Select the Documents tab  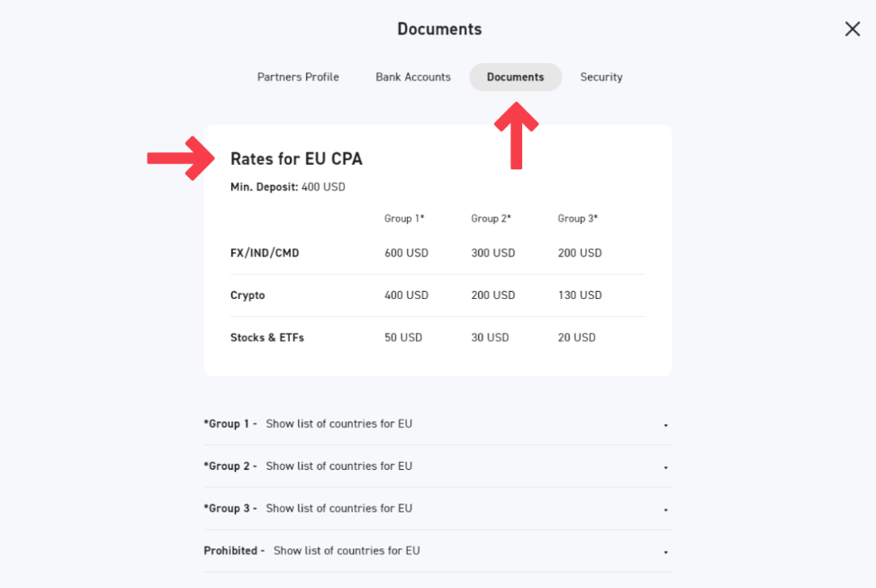point(515,77)
